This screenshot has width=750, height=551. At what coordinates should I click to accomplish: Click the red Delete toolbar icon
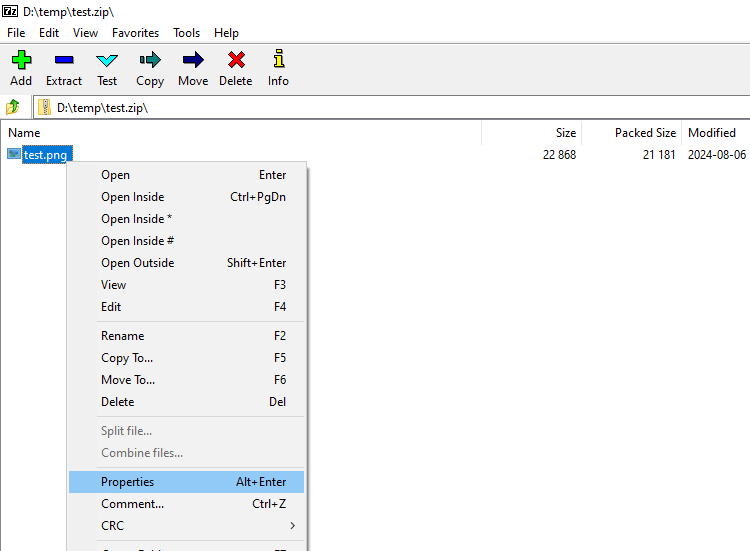(236, 60)
